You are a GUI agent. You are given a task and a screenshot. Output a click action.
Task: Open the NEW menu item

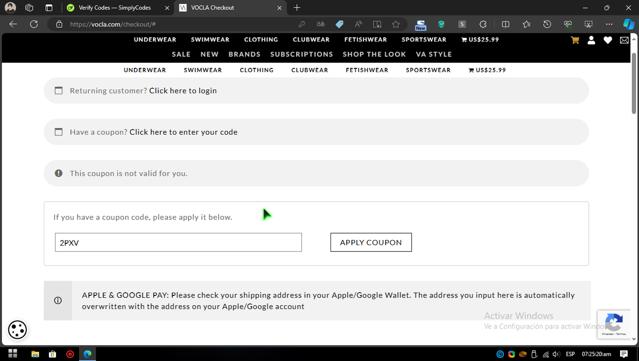click(209, 54)
